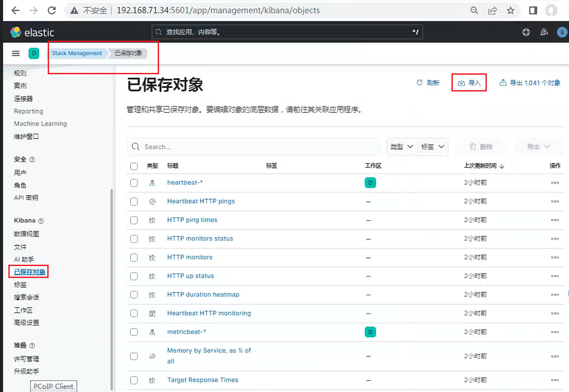Open actions menu for heartbeat-* row
This screenshot has width=569, height=392.
tap(555, 183)
